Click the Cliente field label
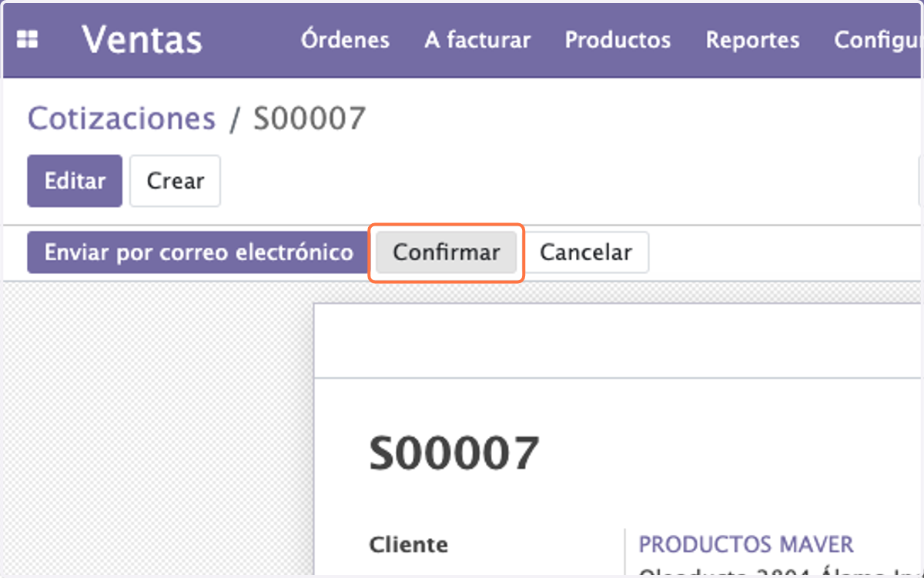 (409, 545)
